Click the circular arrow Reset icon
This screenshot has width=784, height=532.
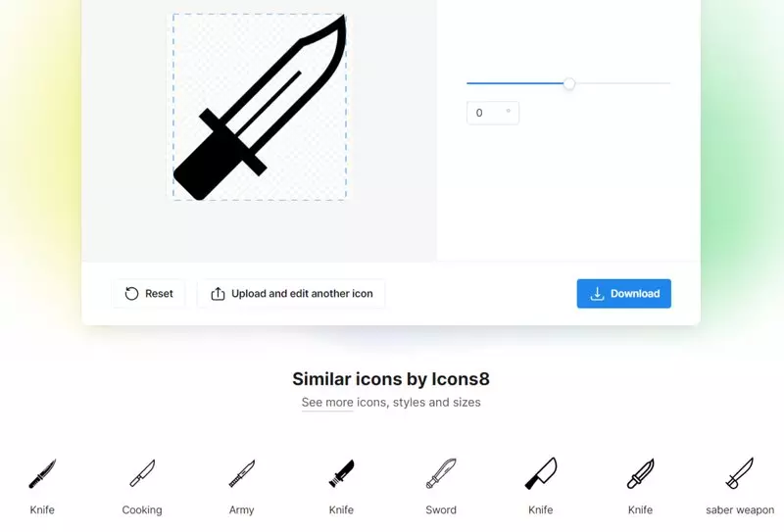pyautogui.click(x=131, y=294)
